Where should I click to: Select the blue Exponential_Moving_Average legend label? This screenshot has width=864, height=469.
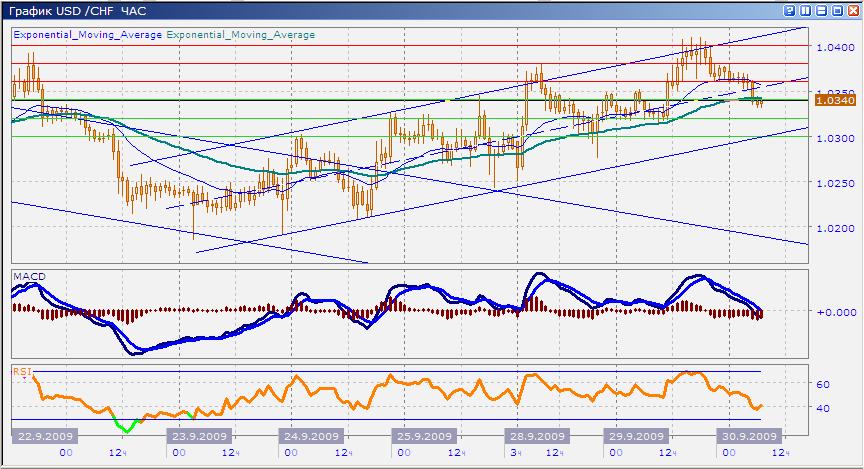pos(87,35)
